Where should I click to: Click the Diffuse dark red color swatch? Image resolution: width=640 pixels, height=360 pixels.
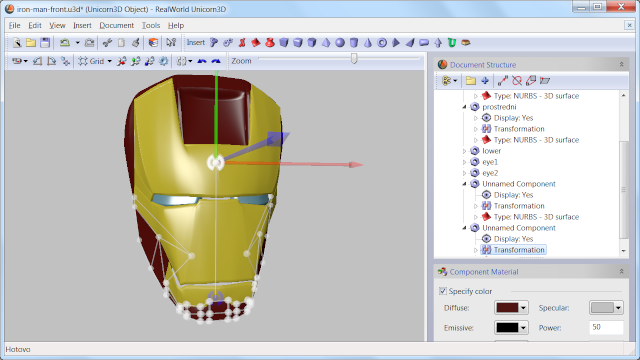pyautogui.click(x=507, y=308)
